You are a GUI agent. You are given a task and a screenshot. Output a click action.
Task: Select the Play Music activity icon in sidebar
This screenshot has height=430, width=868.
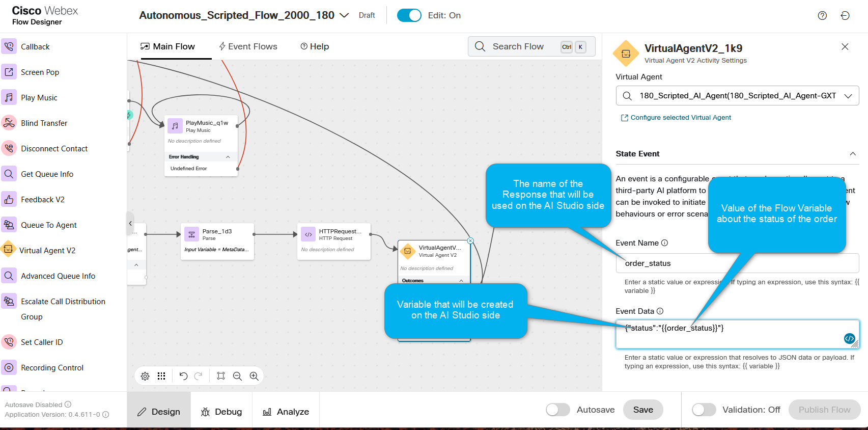click(9, 97)
